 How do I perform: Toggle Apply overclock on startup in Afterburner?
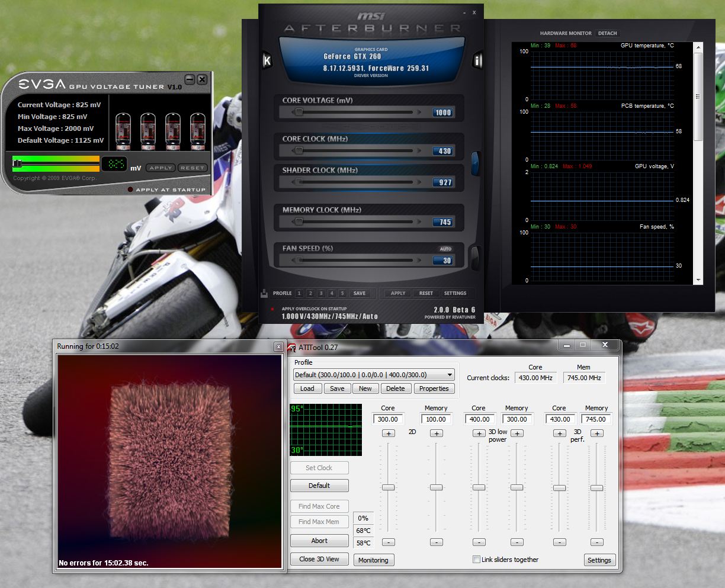click(x=272, y=309)
